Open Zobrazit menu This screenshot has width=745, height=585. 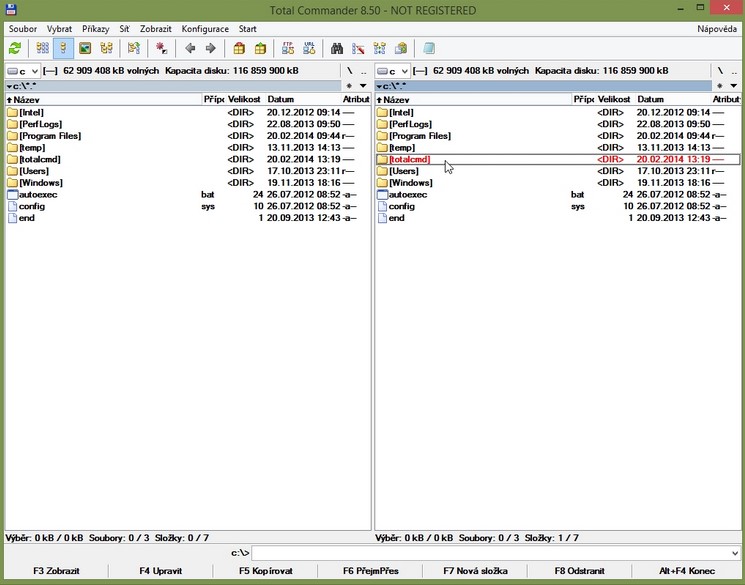[156, 29]
